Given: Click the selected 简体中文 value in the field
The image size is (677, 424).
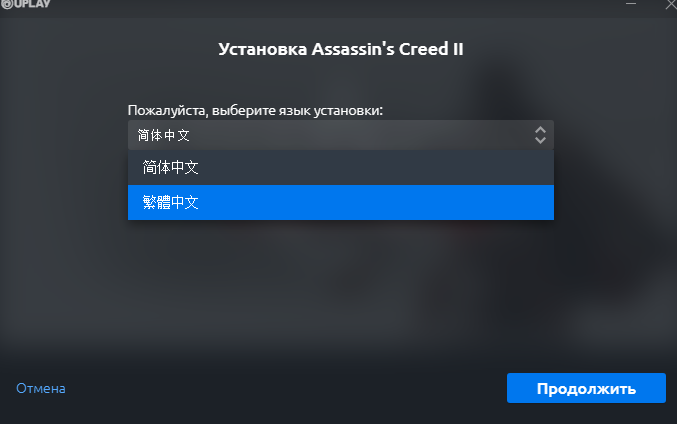Looking at the screenshot, I should click(164, 135).
